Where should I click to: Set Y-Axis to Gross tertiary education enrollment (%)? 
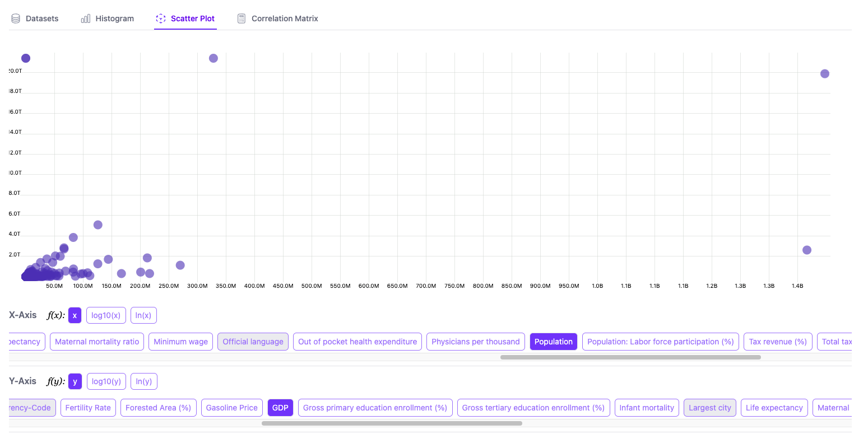[533, 408]
